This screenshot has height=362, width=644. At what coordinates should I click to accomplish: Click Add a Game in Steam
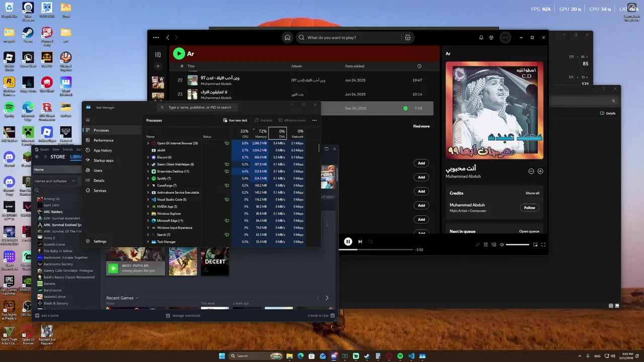click(x=47, y=315)
